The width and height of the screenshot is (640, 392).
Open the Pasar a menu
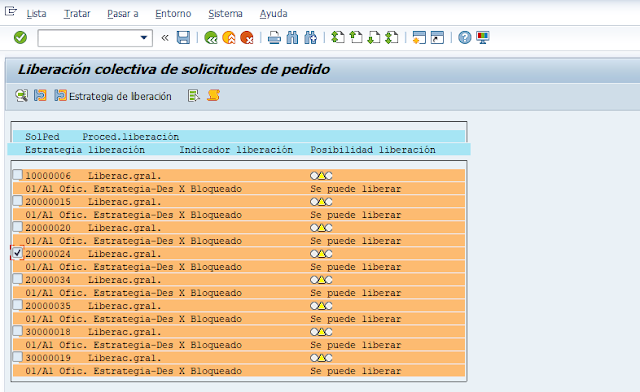[x=122, y=13]
